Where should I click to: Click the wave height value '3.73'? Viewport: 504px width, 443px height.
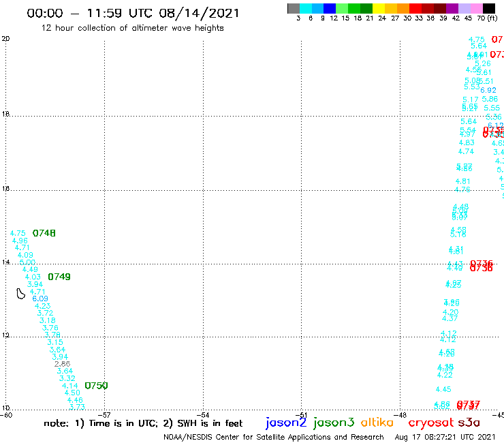pyautogui.click(x=77, y=407)
